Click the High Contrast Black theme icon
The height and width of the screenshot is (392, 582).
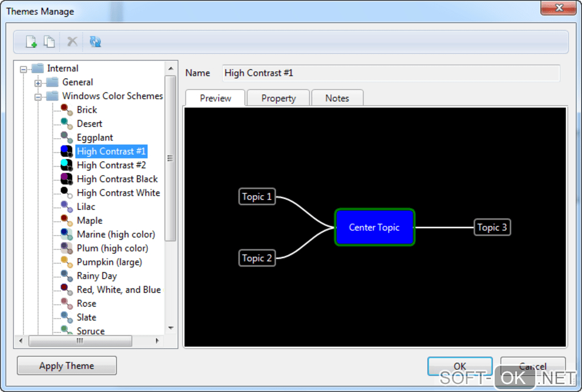(x=67, y=179)
